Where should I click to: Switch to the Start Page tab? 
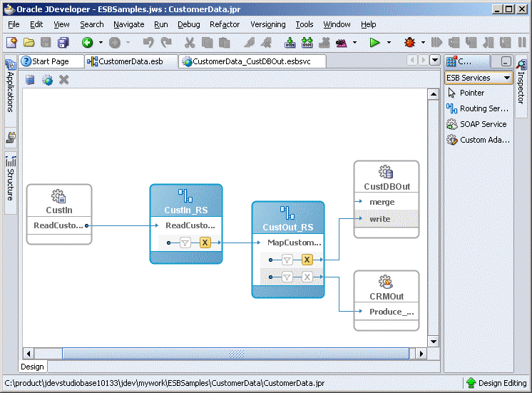(x=51, y=61)
